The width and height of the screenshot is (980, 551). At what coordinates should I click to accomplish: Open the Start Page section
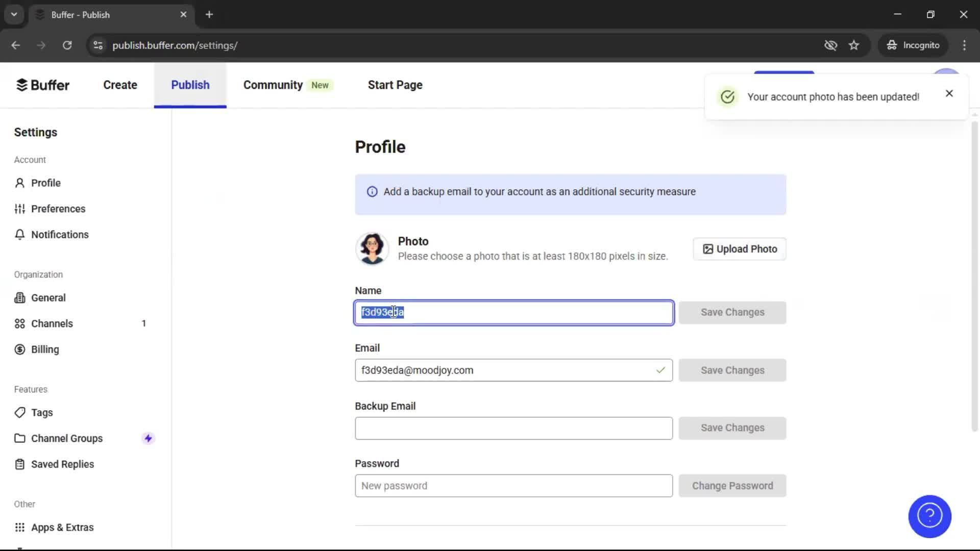coord(395,85)
